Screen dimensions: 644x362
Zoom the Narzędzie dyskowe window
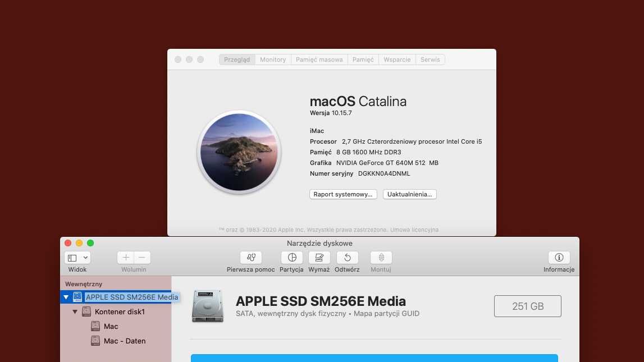click(90, 243)
